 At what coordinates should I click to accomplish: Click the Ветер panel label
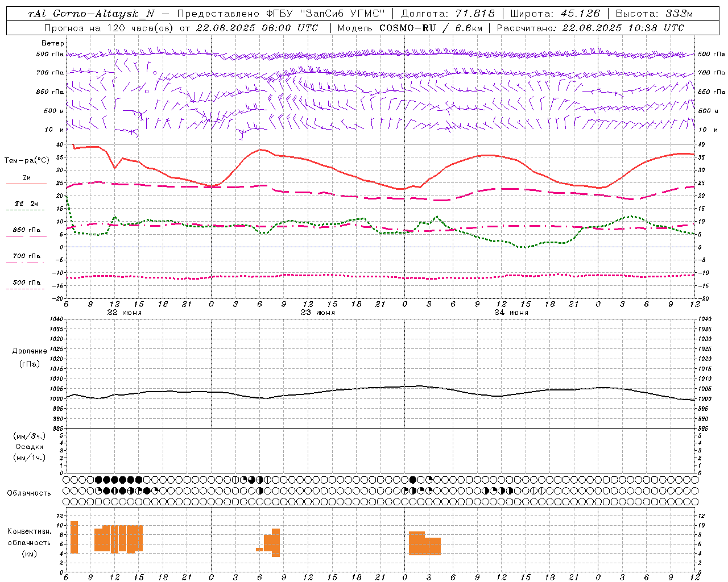point(53,43)
